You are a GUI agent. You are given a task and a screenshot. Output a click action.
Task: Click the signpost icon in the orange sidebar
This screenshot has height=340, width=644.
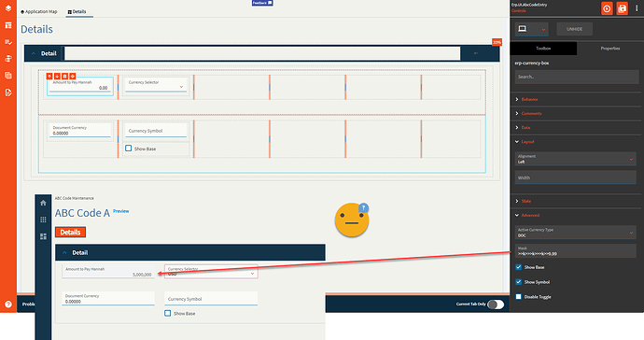click(8, 59)
